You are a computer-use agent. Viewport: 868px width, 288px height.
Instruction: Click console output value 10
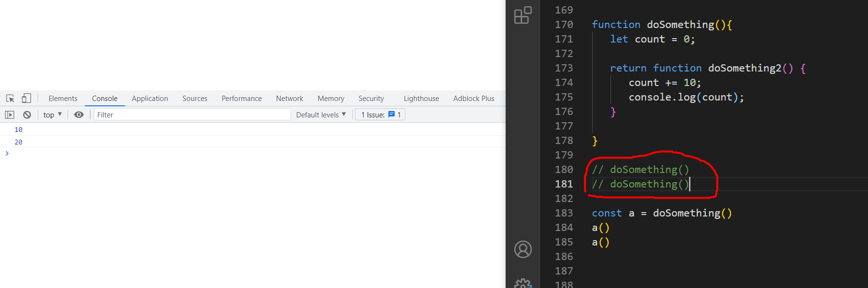tap(18, 130)
